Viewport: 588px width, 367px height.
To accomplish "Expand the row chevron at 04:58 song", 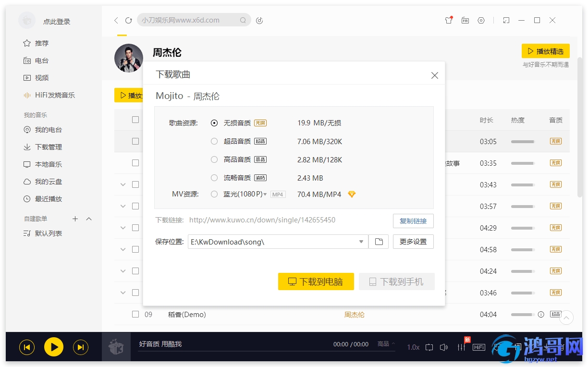I will (123, 249).
